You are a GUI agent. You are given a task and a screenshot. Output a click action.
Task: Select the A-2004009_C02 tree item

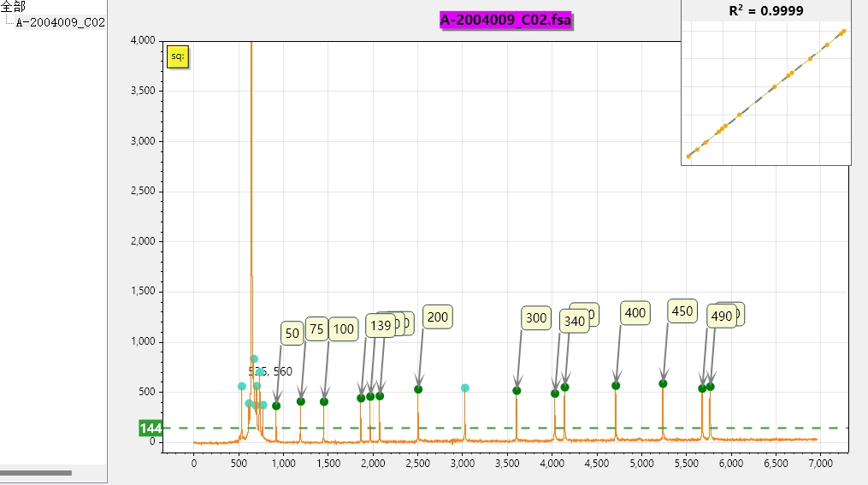tap(60, 22)
